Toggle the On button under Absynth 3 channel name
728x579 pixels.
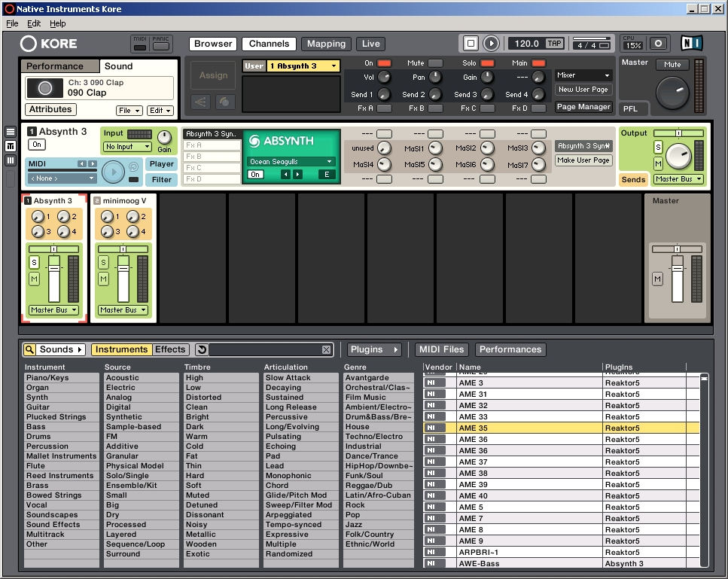[37, 145]
